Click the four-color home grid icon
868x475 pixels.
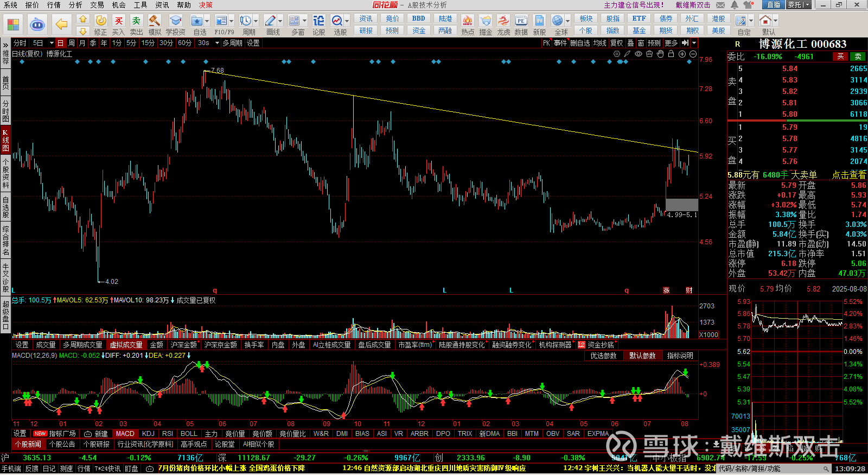point(14,24)
